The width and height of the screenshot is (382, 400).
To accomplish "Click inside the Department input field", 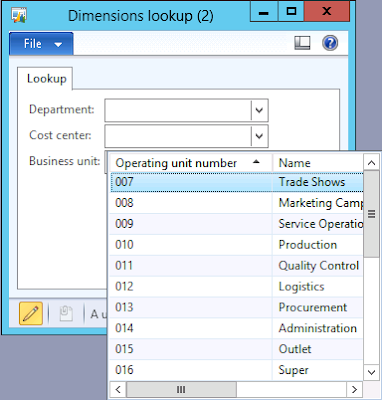I will tap(178, 110).
